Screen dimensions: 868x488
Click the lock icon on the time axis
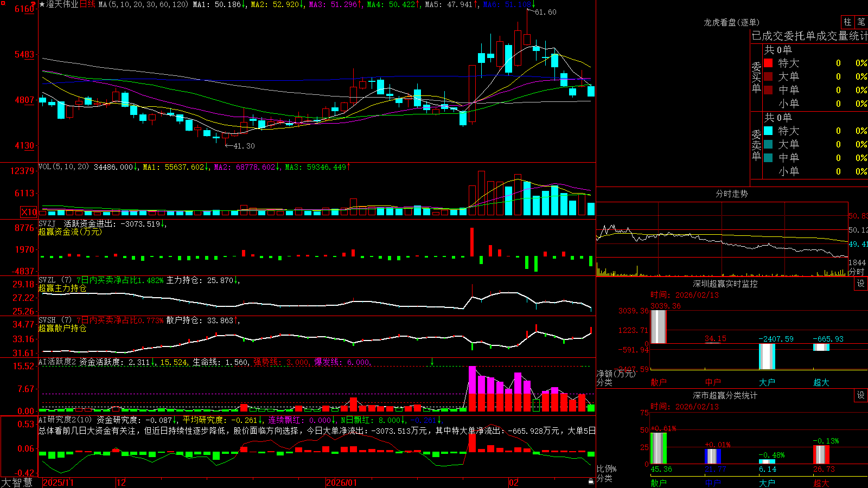pos(591,481)
